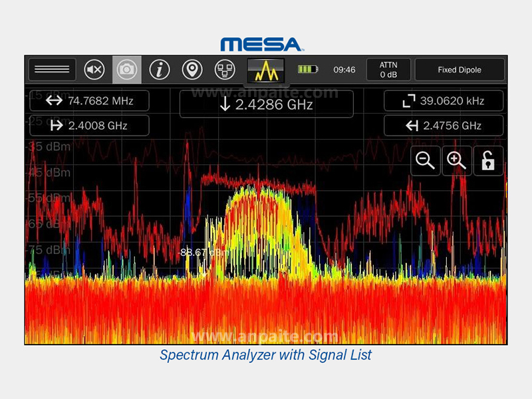Select the spectrum analyzer mode tab
This screenshot has width=532, height=399.
(266, 69)
